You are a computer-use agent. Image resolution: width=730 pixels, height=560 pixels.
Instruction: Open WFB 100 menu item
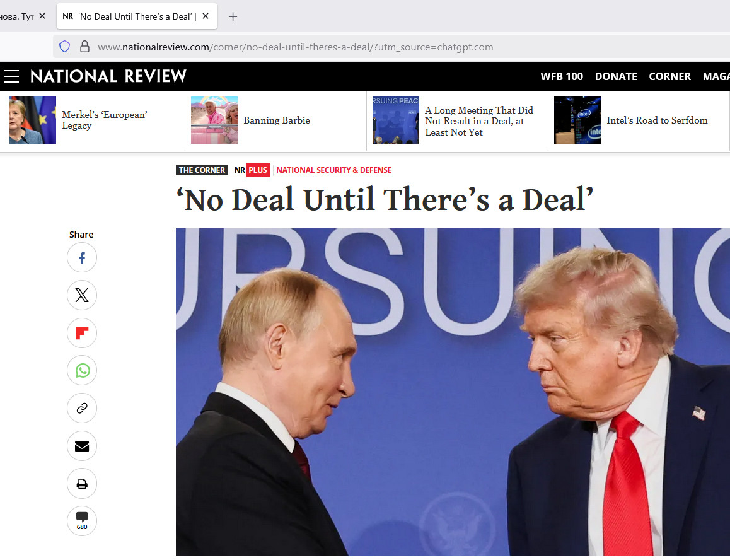click(562, 76)
